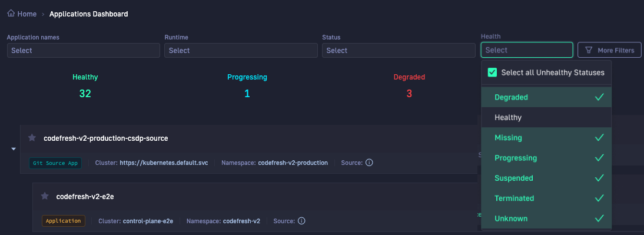The image size is (644, 235).
Task: Deselect the Missing health option
Action: [547, 138]
